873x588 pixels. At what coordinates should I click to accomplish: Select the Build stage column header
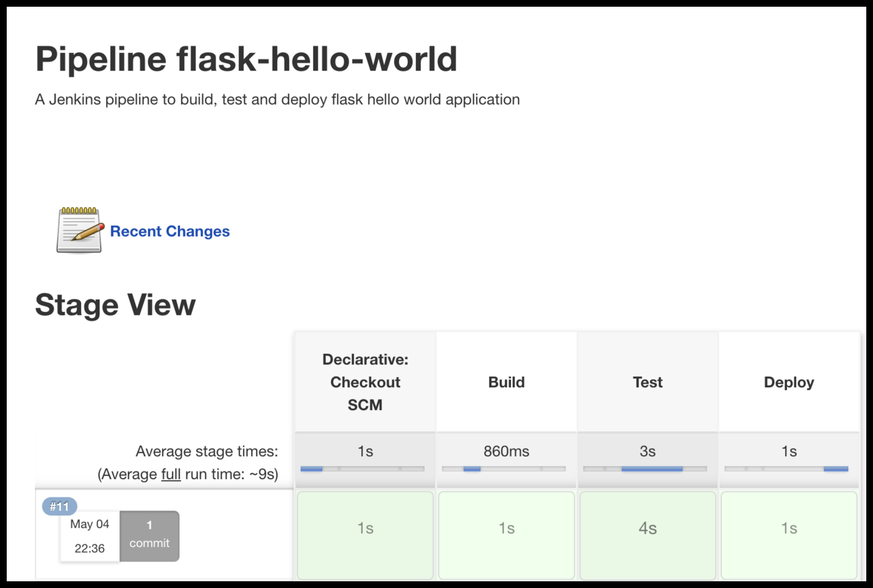click(506, 382)
